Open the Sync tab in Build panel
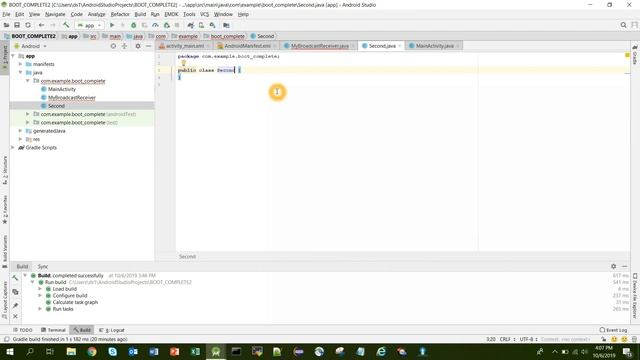640x360 pixels. (x=42, y=267)
